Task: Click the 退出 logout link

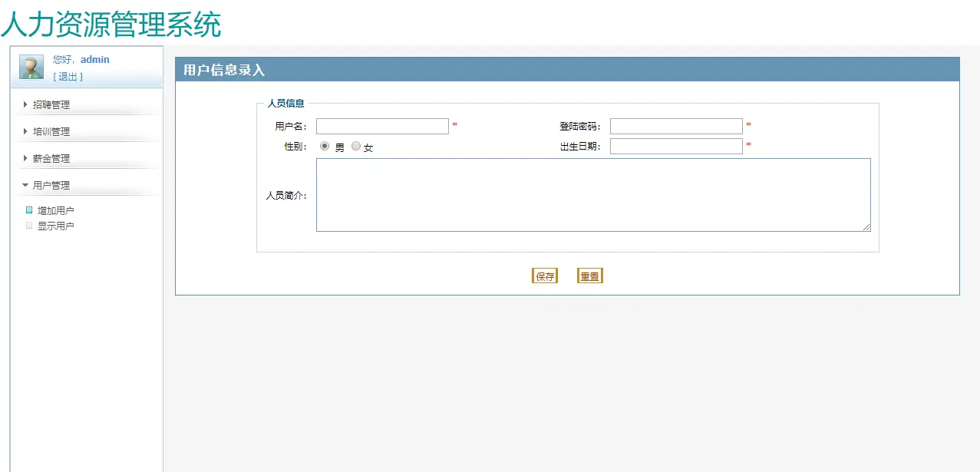Action: click(x=67, y=76)
